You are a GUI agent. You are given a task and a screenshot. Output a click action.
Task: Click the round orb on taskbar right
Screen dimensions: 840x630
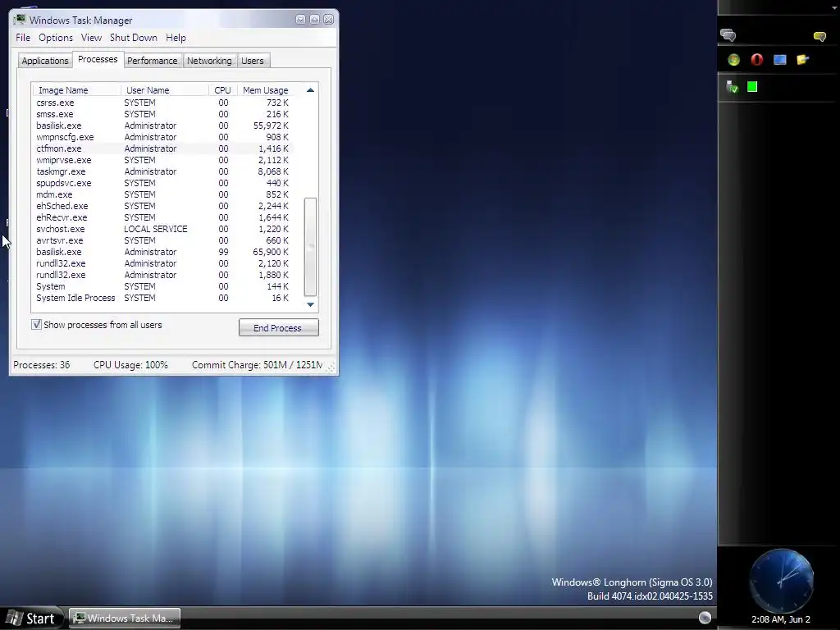point(705,618)
